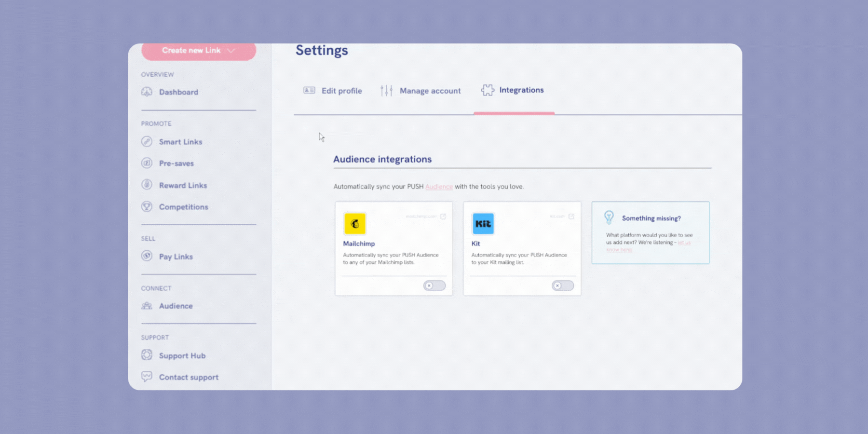Click the Competitions trophy icon
Image resolution: width=868 pixels, height=434 pixels.
(147, 206)
